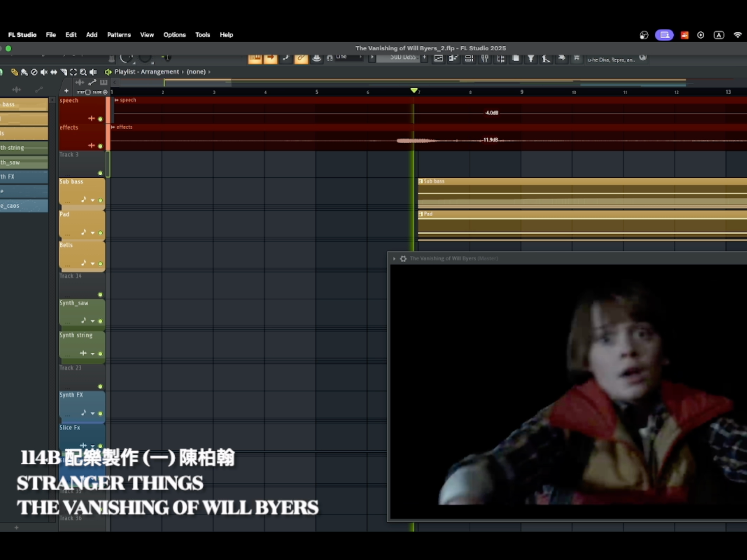Click the video preview of Will Byers

pyautogui.click(x=568, y=391)
